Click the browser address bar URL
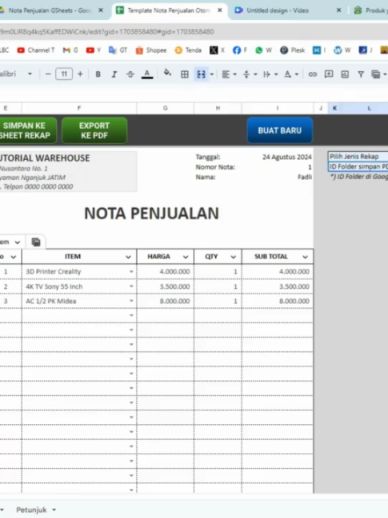 [107, 32]
